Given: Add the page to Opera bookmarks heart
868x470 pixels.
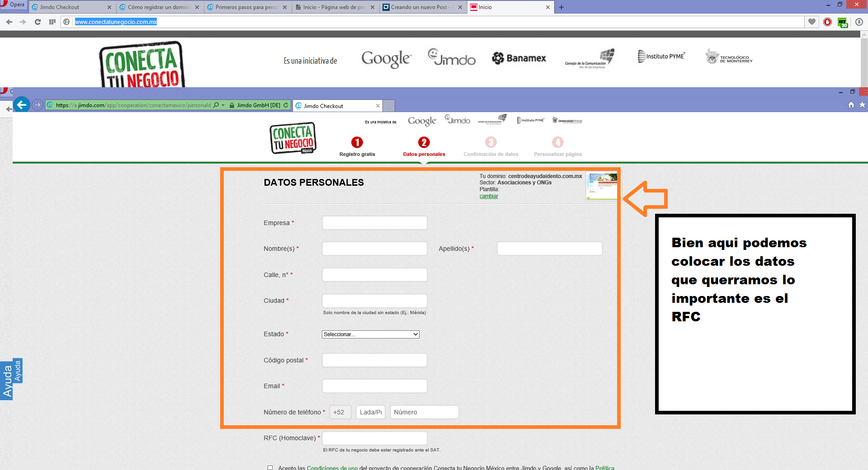Looking at the screenshot, I should [812, 22].
